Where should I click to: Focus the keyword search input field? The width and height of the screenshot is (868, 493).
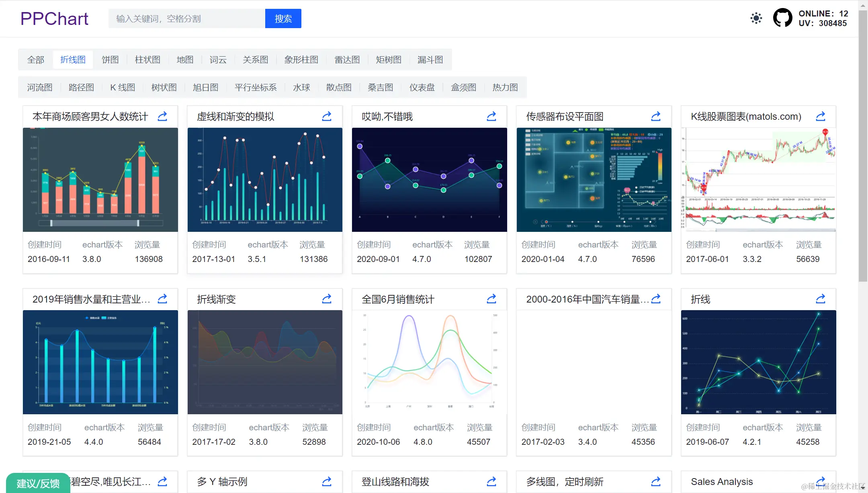[x=187, y=19]
